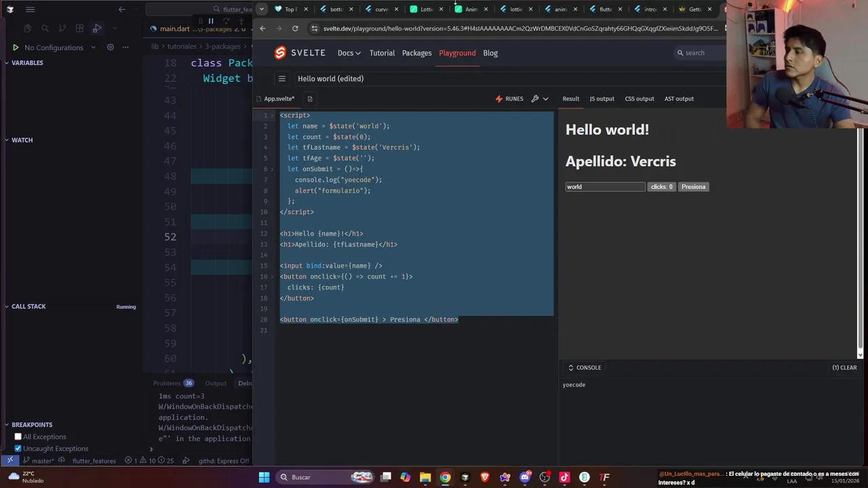Open Windows Start menu
Screen dimensions: 868x488
tap(264, 477)
